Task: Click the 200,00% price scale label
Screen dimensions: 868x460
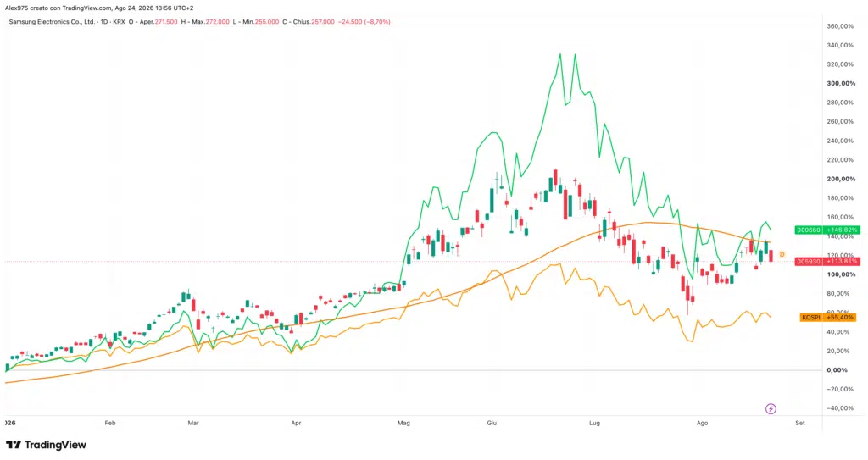Action: (x=841, y=180)
